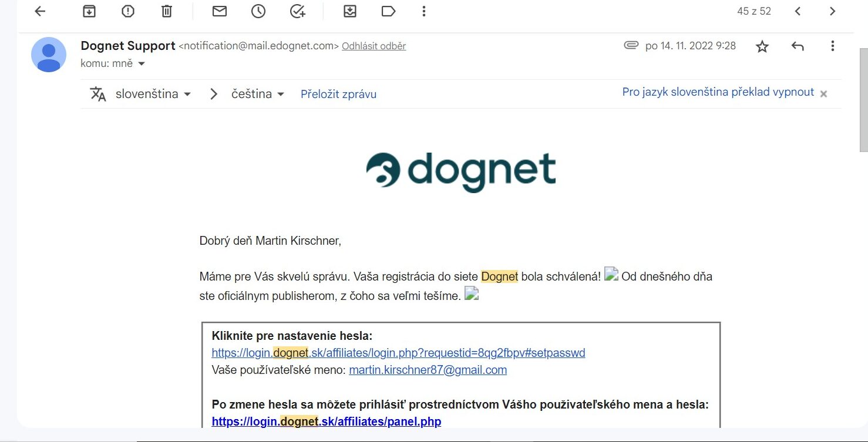Viewport: 868px width, 442px height.
Task: Open target language čeština dropdown
Action: click(x=258, y=94)
